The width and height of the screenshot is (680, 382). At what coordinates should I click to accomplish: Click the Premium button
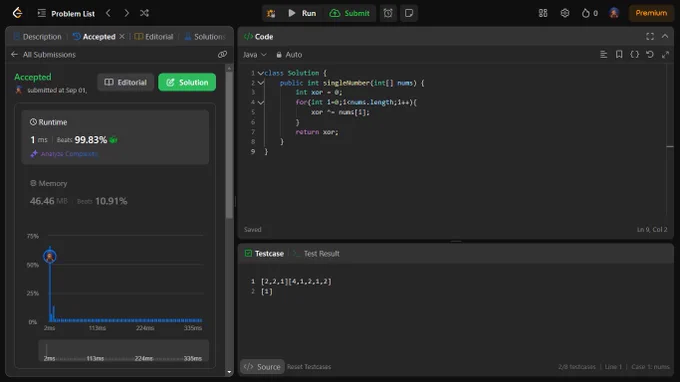(x=651, y=13)
